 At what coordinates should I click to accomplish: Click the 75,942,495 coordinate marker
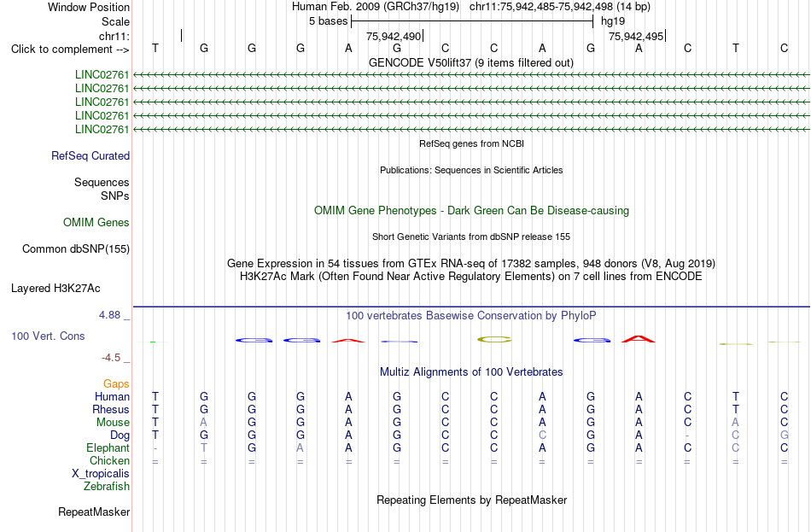tap(636, 36)
